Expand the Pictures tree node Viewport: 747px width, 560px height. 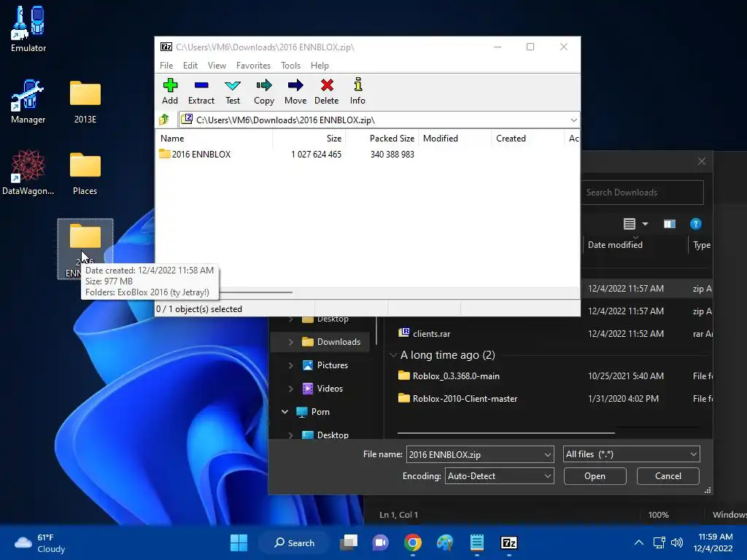click(x=290, y=365)
